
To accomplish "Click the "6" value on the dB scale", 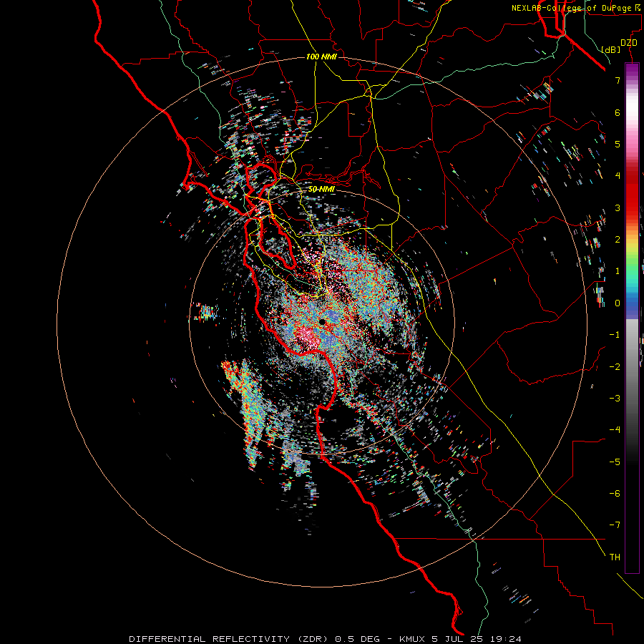I will 618,112.
